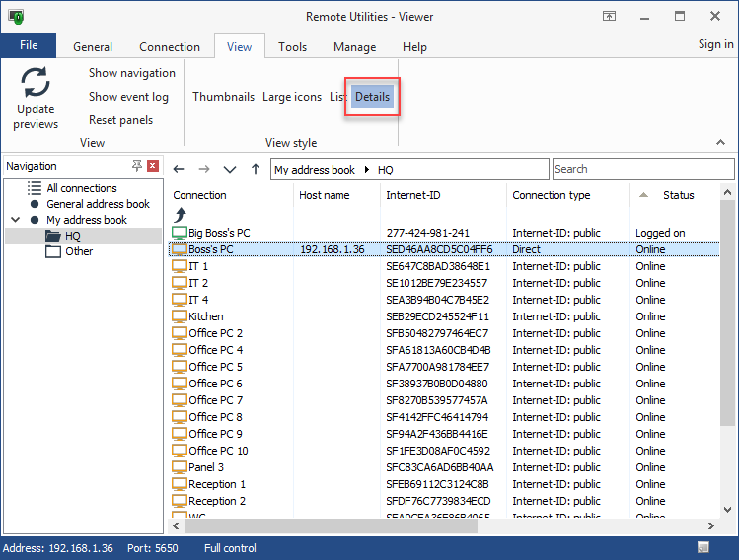The width and height of the screenshot is (739, 560).
Task: Click the Office PC 5 monitor icon
Action: tap(180, 367)
